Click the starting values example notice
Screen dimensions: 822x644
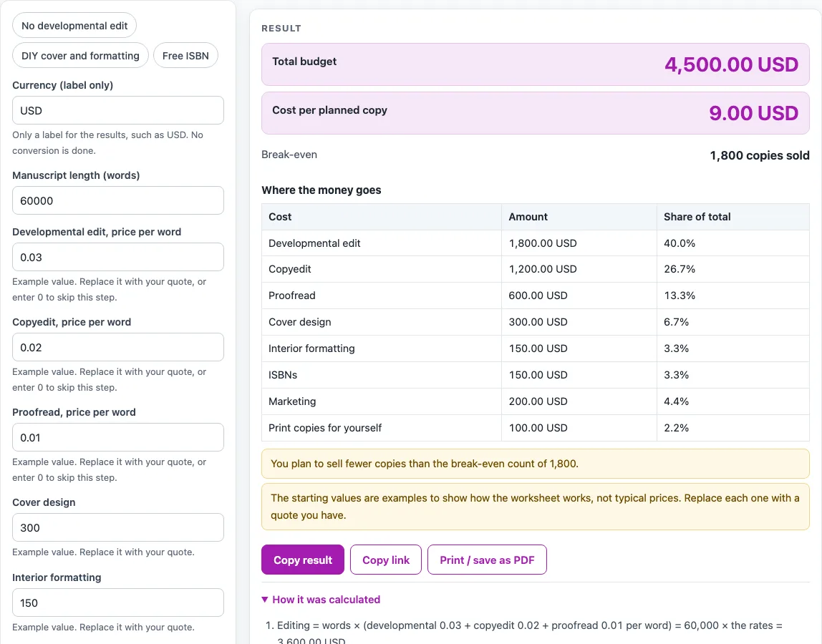536,507
